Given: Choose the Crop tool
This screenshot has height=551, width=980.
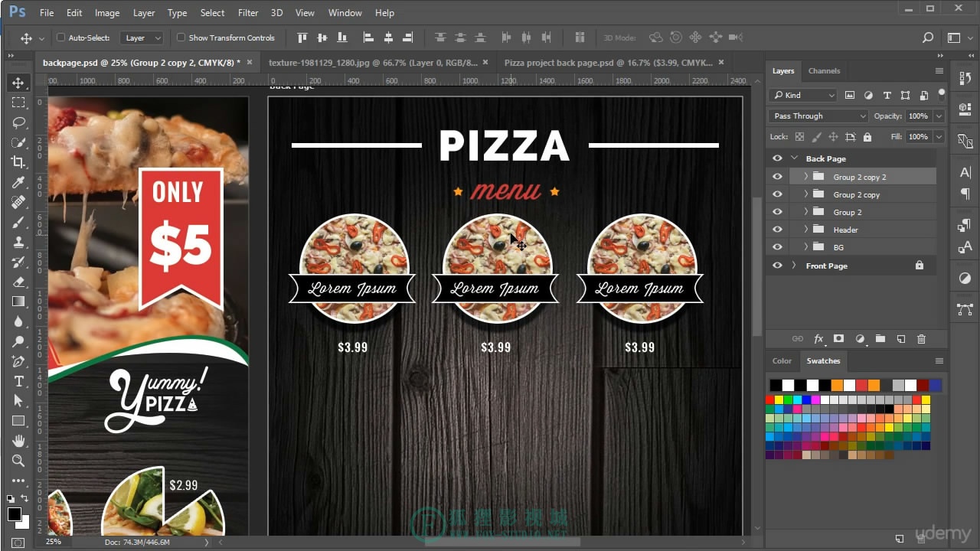Looking at the screenshot, I should [x=18, y=162].
